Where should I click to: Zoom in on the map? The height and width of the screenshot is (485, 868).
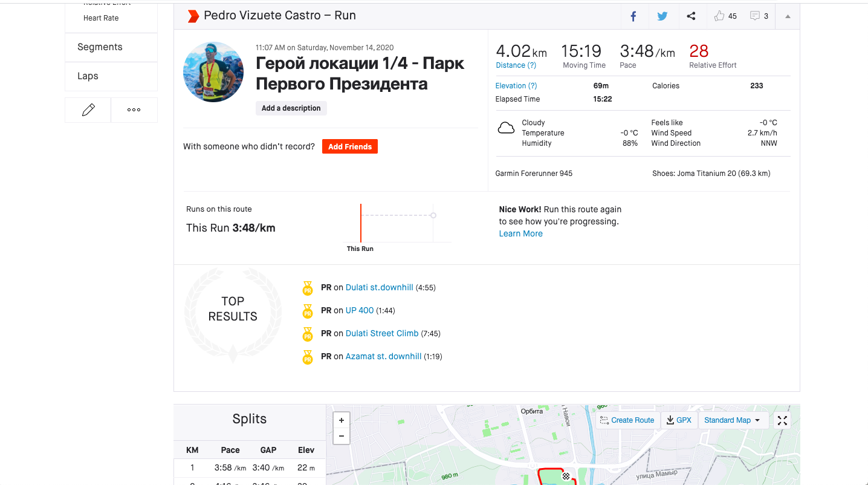(342, 420)
